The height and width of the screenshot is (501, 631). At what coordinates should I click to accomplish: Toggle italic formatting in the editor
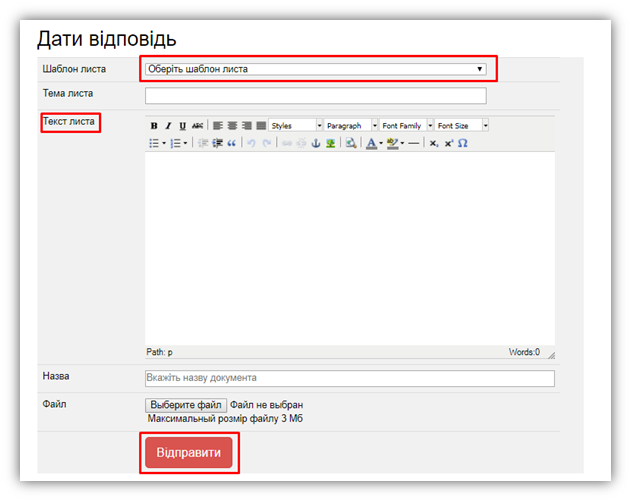pos(168,126)
